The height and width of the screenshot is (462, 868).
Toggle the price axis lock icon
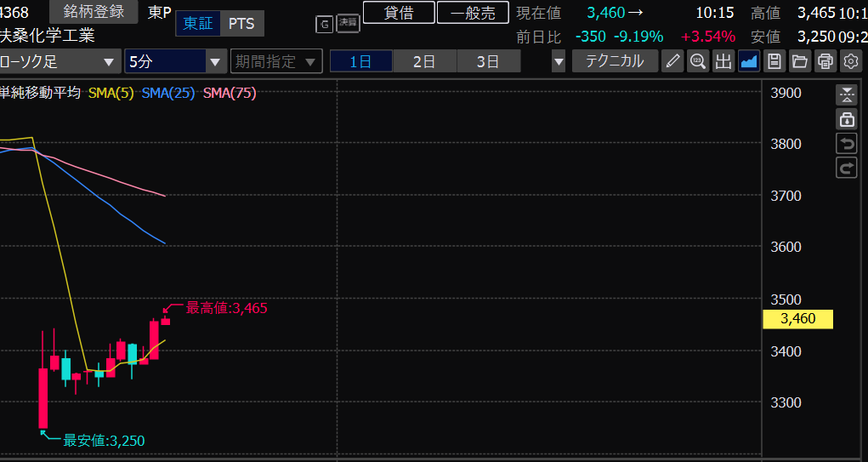[847, 119]
